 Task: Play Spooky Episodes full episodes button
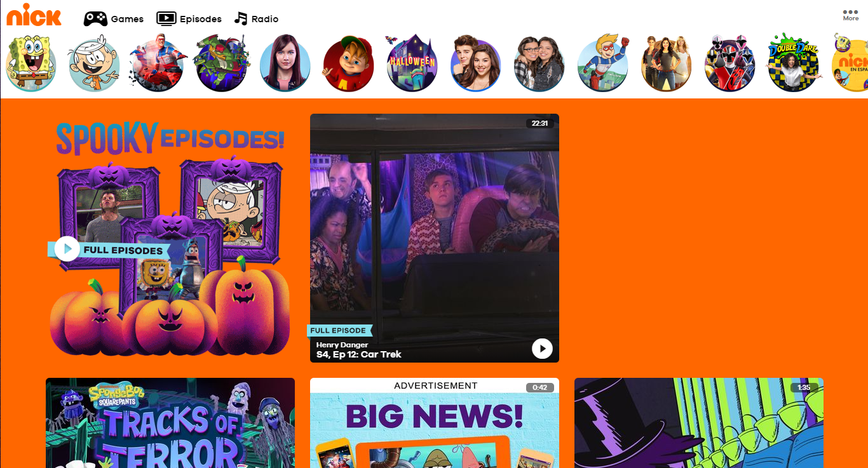[x=67, y=249]
